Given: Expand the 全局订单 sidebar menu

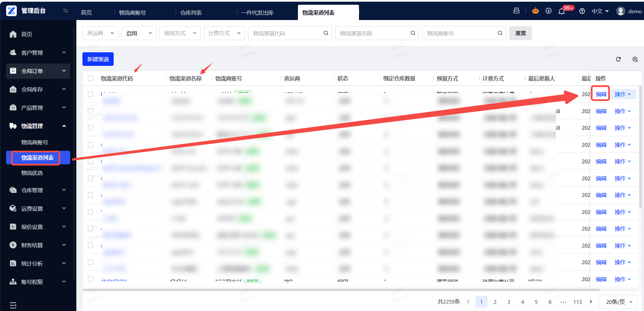Looking at the screenshot, I should coord(38,71).
